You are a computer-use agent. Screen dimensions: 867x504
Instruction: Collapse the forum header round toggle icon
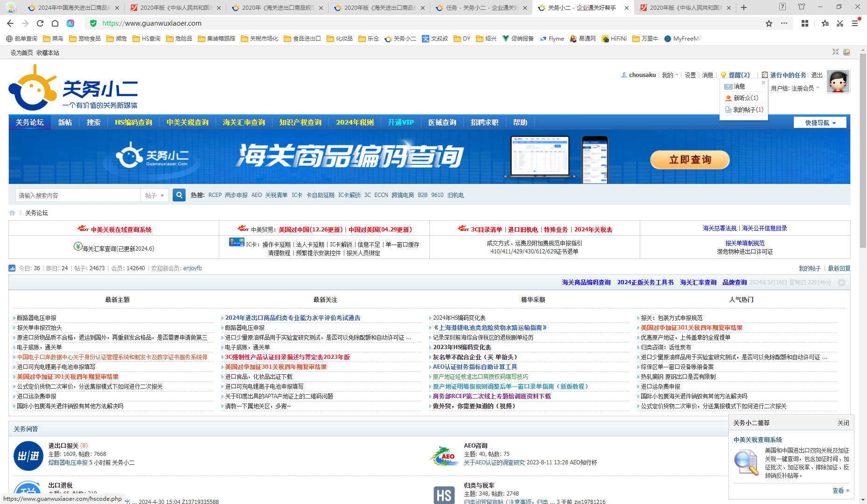coord(842,282)
